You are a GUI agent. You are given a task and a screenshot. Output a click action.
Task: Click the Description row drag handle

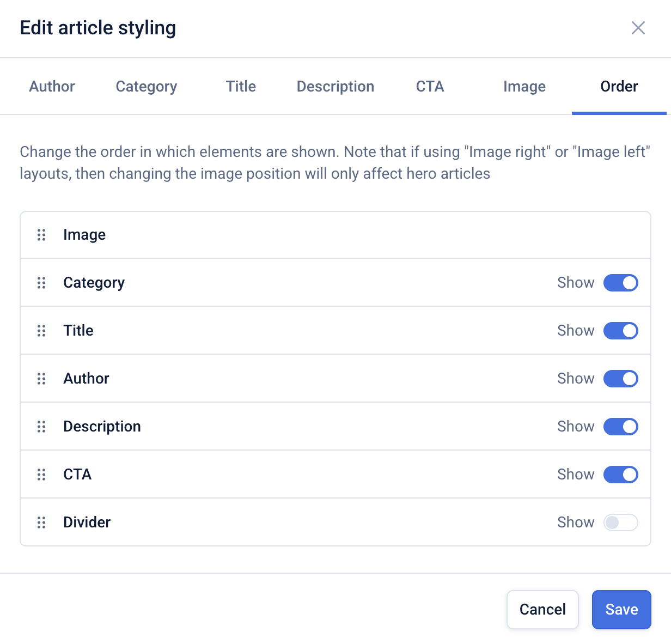tap(41, 427)
